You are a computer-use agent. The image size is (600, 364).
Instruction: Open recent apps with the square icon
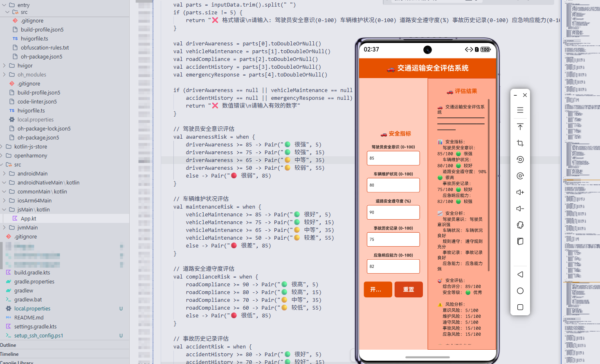(x=520, y=307)
